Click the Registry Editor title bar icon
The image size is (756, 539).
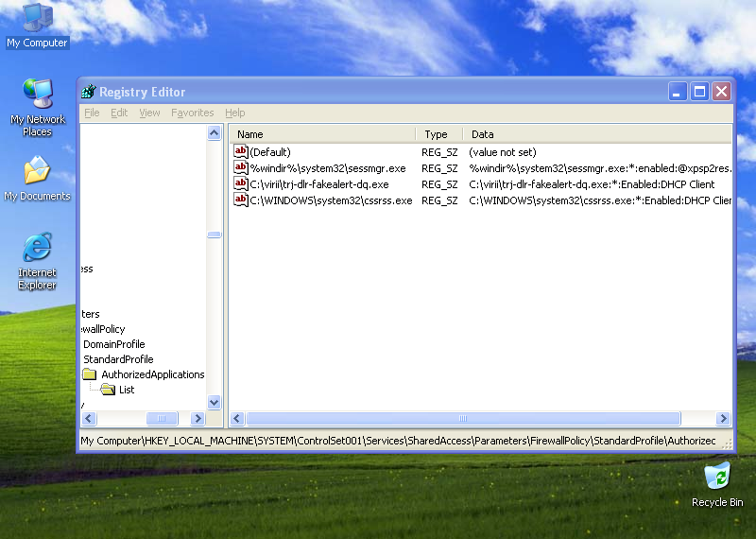coord(88,91)
